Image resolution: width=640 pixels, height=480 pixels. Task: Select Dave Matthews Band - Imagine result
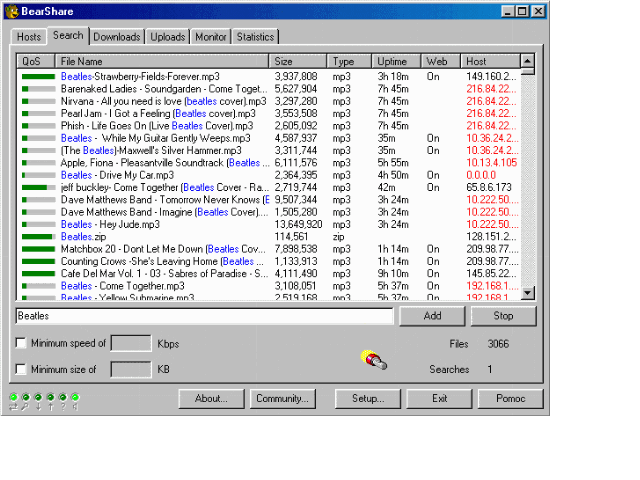point(164,212)
